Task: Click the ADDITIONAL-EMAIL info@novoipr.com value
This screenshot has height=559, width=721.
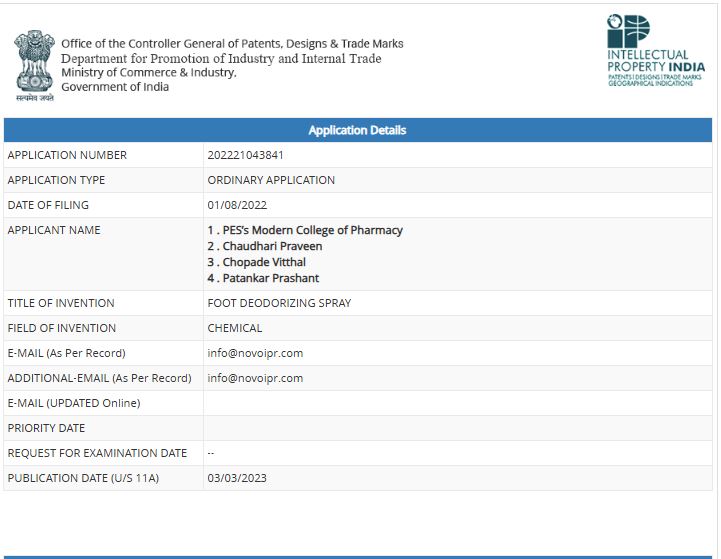Action: coord(255,378)
